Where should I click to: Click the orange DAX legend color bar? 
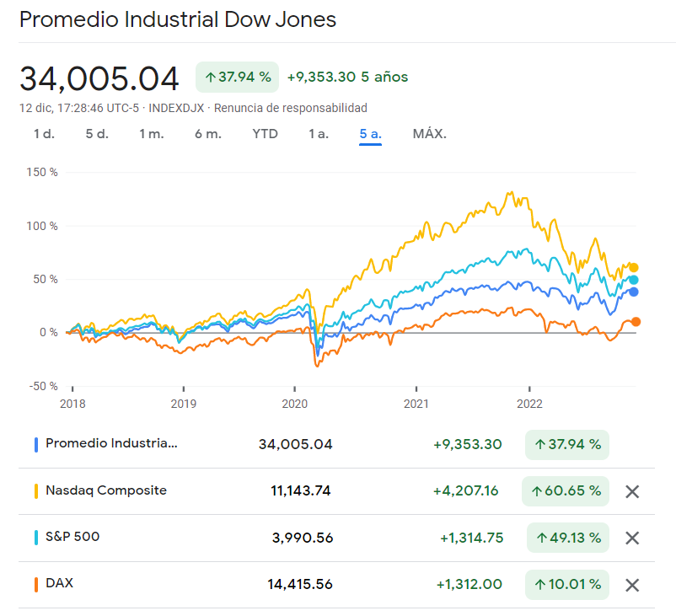(x=36, y=585)
